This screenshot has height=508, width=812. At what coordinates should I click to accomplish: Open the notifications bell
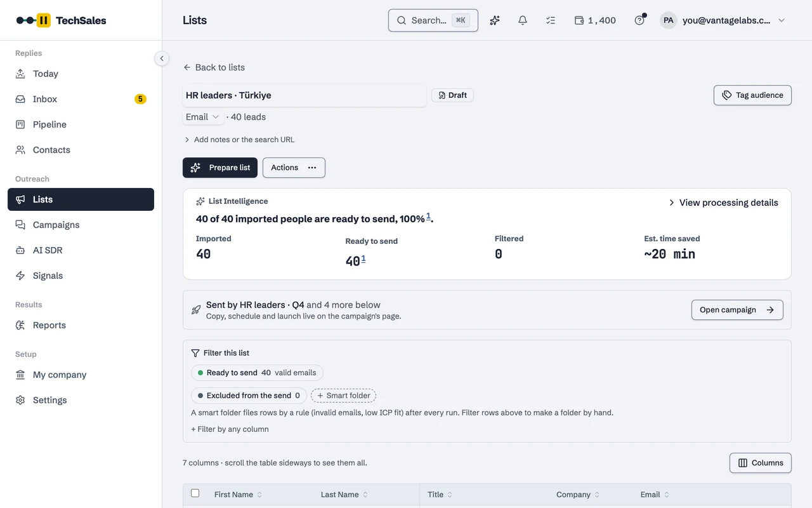tap(523, 20)
